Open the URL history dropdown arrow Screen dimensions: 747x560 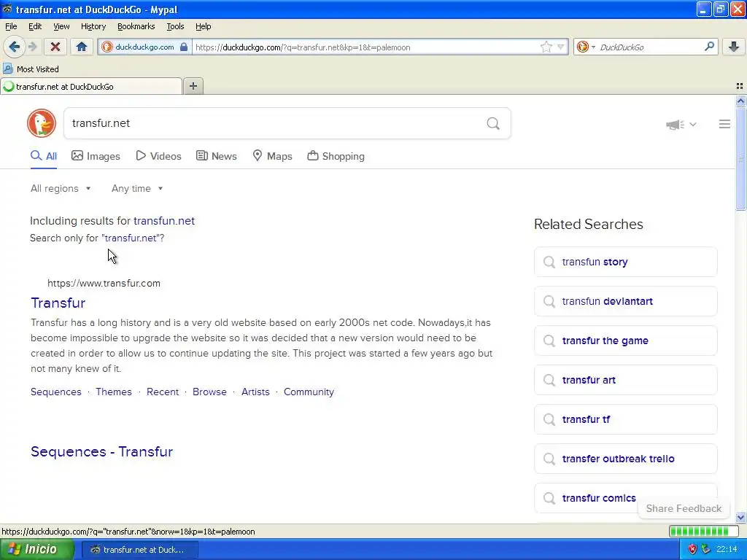tap(561, 47)
